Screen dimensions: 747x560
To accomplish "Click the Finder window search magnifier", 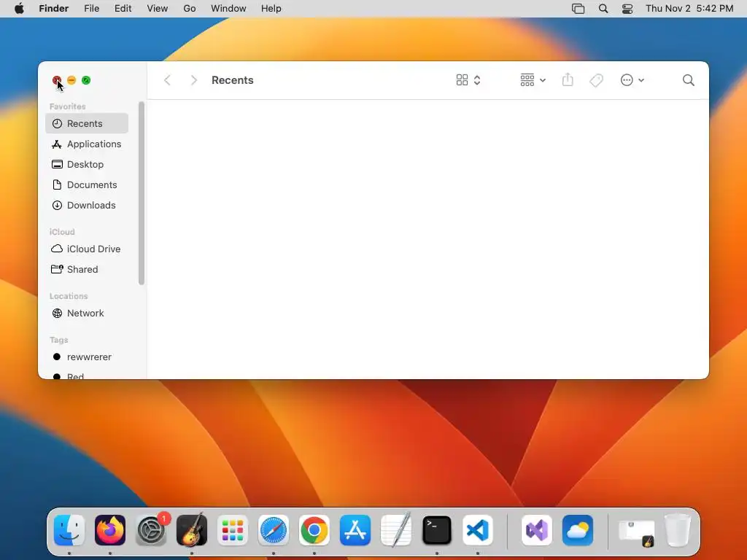I will (688, 80).
